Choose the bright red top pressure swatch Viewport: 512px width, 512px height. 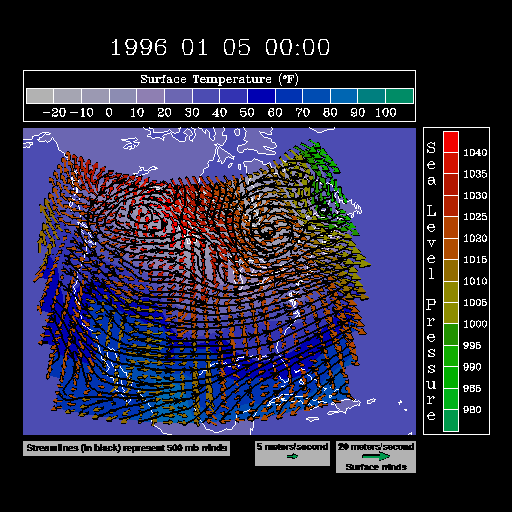coord(451,142)
